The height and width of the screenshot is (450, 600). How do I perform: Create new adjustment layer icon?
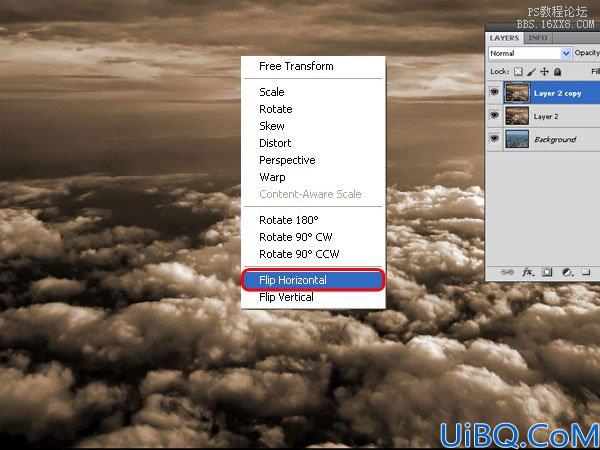(567, 272)
